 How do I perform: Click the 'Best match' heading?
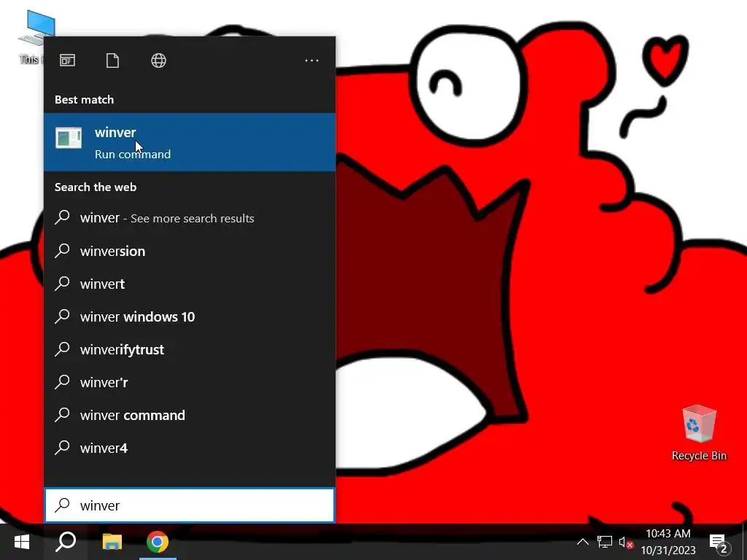pos(85,99)
